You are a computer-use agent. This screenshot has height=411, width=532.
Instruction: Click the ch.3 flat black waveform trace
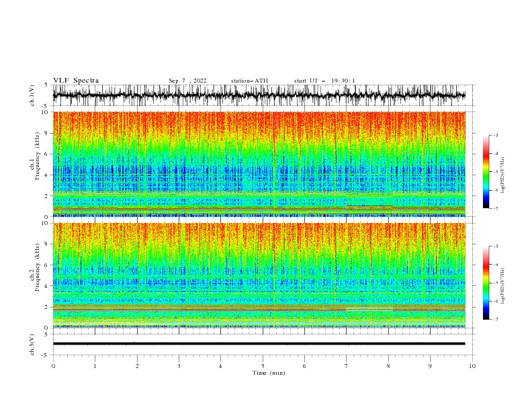tap(259, 344)
